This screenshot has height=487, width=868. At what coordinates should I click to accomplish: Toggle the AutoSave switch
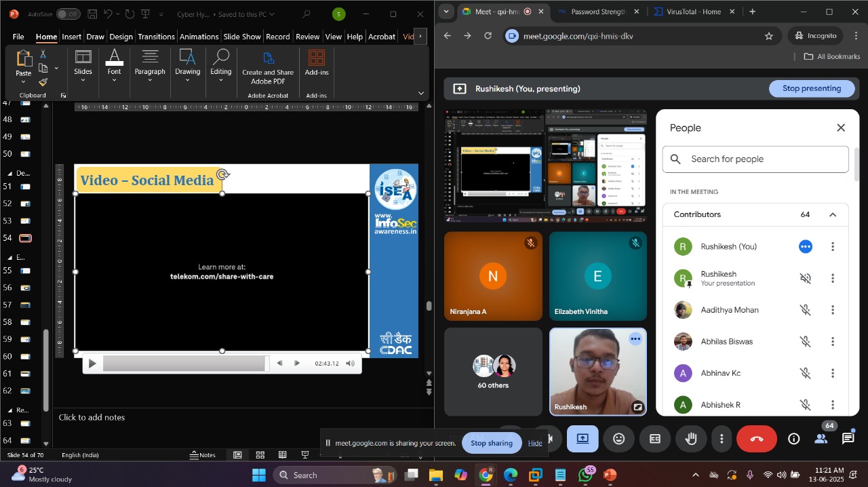click(x=68, y=14)
